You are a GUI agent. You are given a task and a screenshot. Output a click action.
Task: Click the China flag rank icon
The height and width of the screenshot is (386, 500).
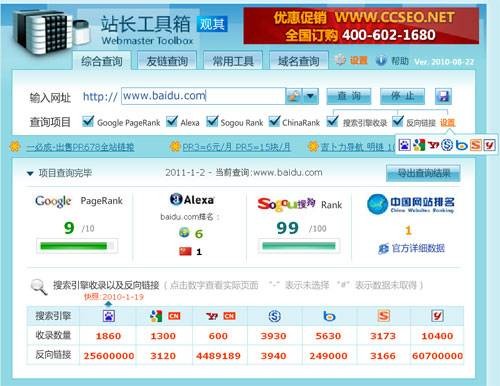[185, 251]
